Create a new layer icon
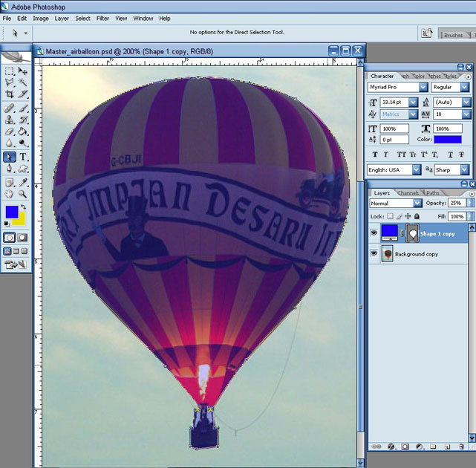The width and height of the screenshot is (476, 468). 447,446
